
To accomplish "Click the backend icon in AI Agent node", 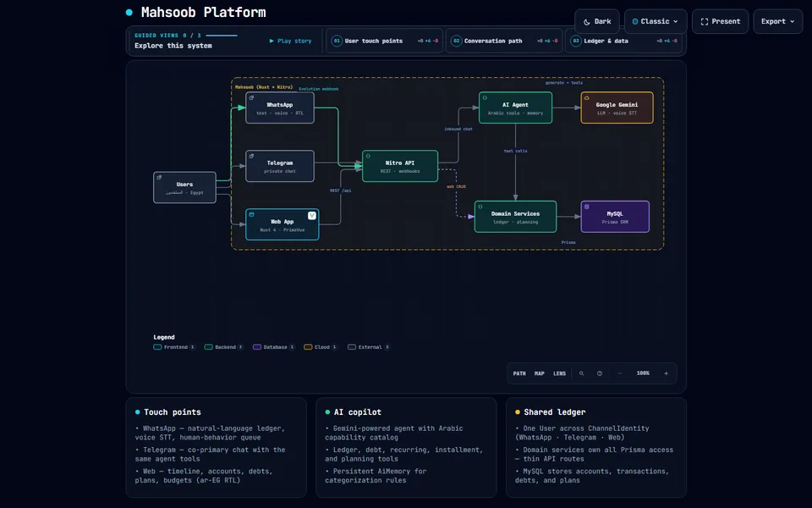I will 485,97.
